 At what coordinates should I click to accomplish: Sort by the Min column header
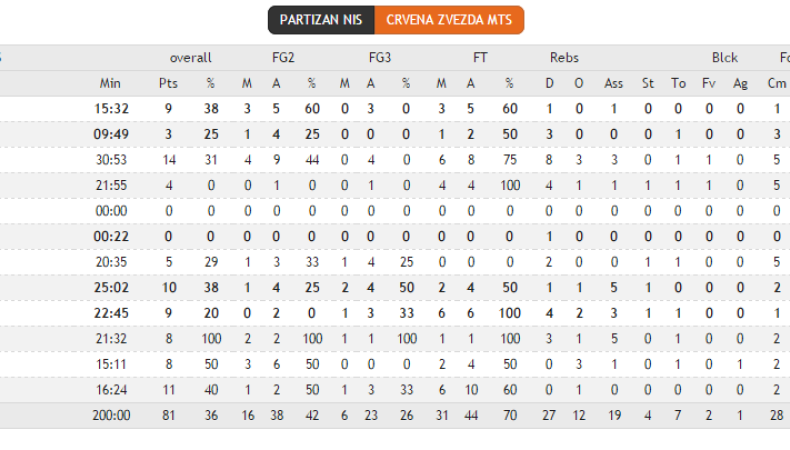coord(110,83)
